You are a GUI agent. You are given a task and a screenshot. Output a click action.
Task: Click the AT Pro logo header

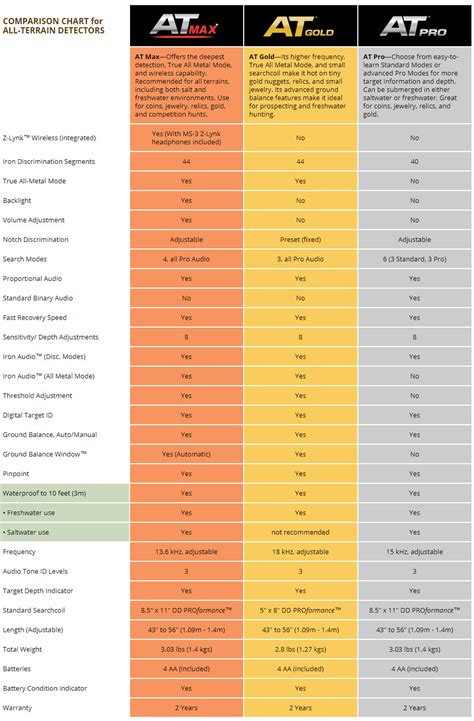pos(414,25)
